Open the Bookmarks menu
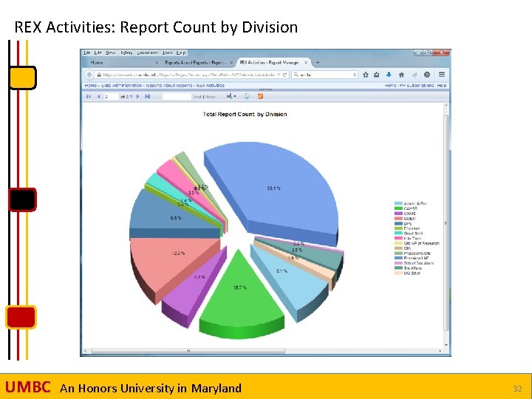Screen dimensions: 532x399 click(x=147, y=52)
